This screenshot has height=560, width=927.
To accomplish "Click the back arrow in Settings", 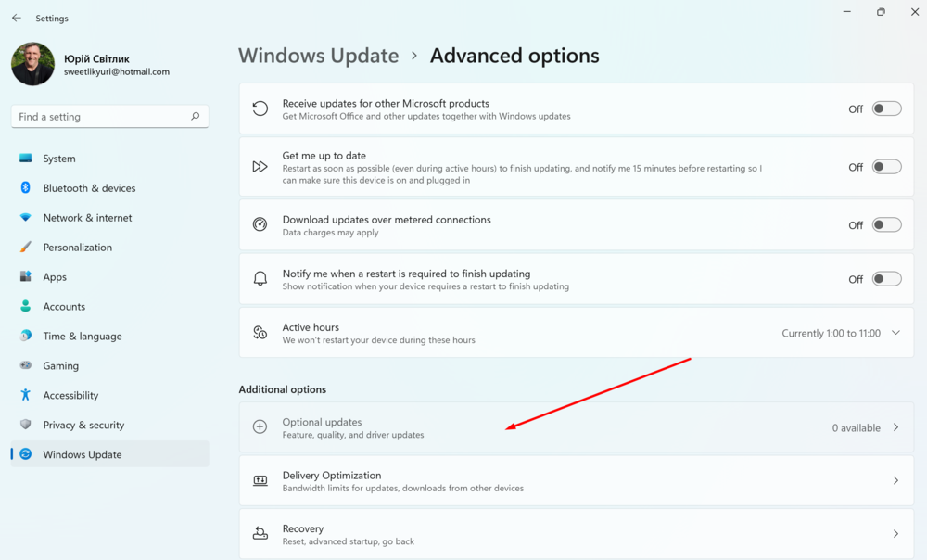I will pyautogui.click(x=17, y=18).
